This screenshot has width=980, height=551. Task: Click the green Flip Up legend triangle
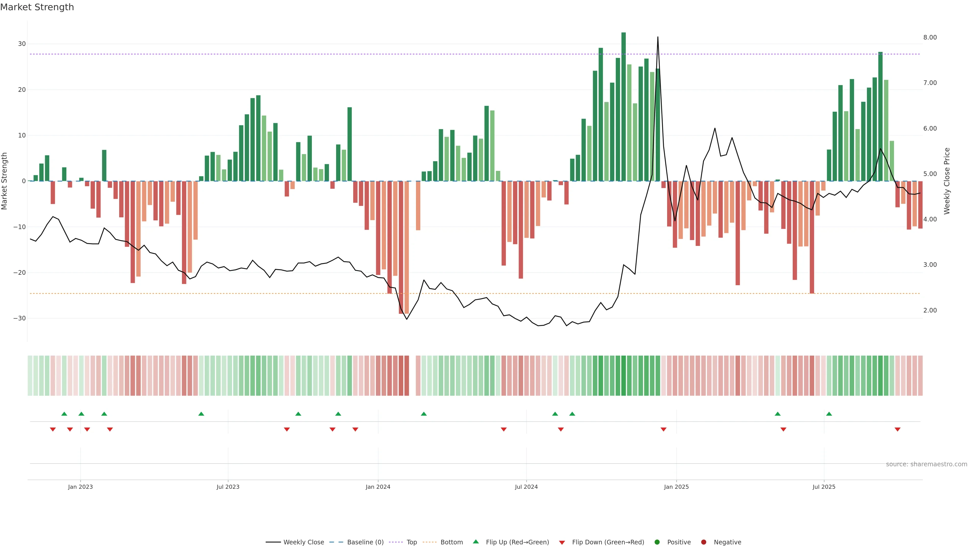pos(475,542)
